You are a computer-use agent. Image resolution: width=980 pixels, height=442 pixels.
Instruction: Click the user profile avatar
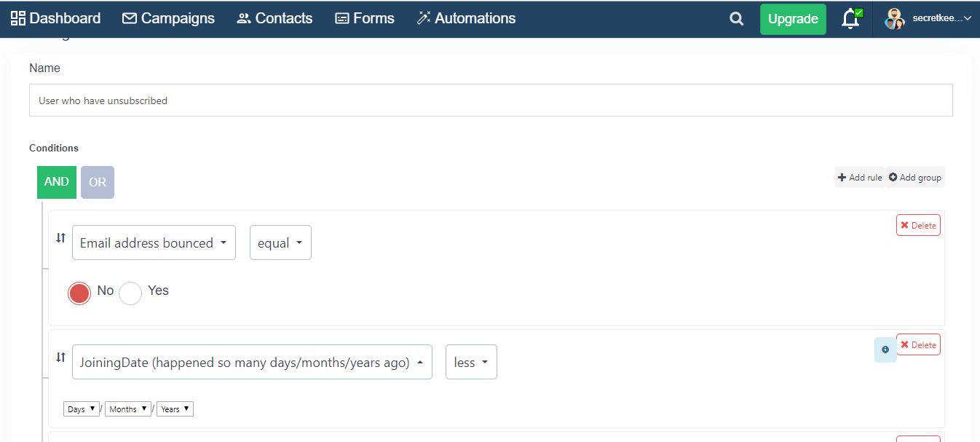coord(894,19)
